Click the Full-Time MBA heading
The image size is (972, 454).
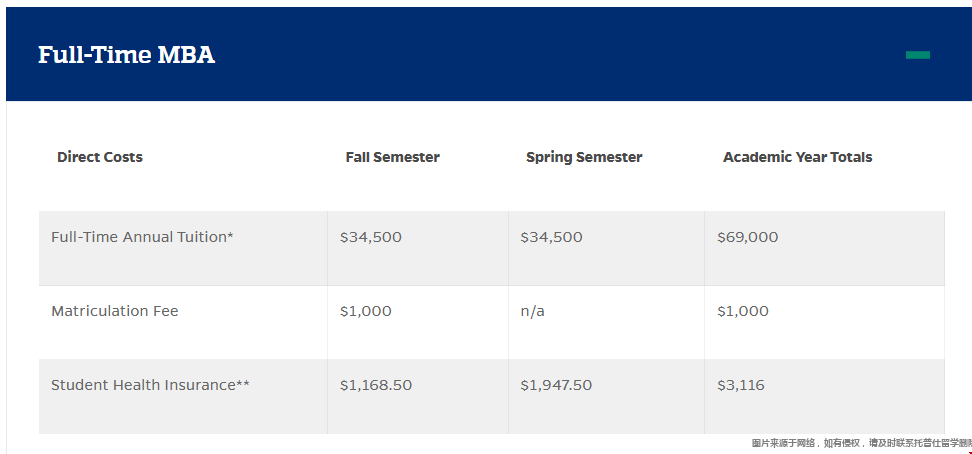point(126,55)
